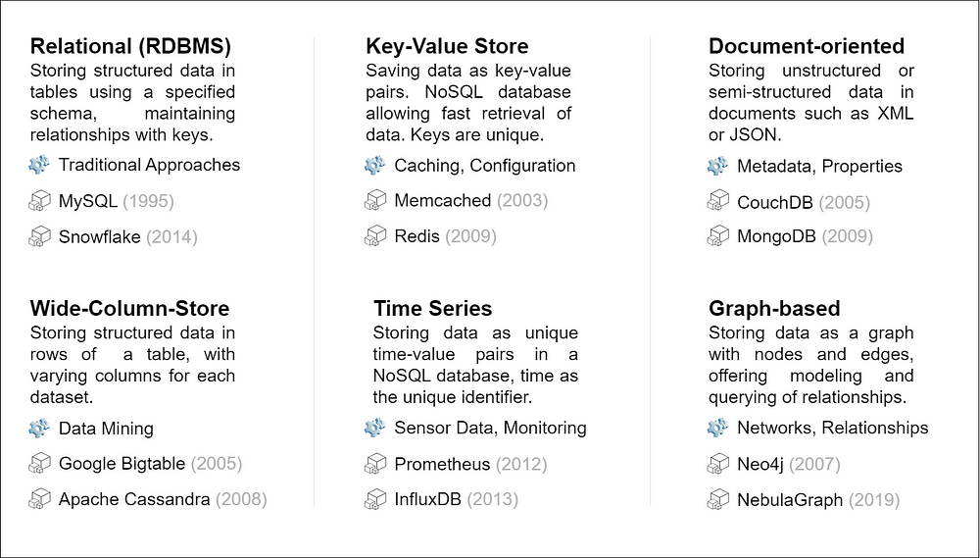Click the gear icon beside Caching, Configuration
This screenshot has width=980, height=558.
[374, 166]
